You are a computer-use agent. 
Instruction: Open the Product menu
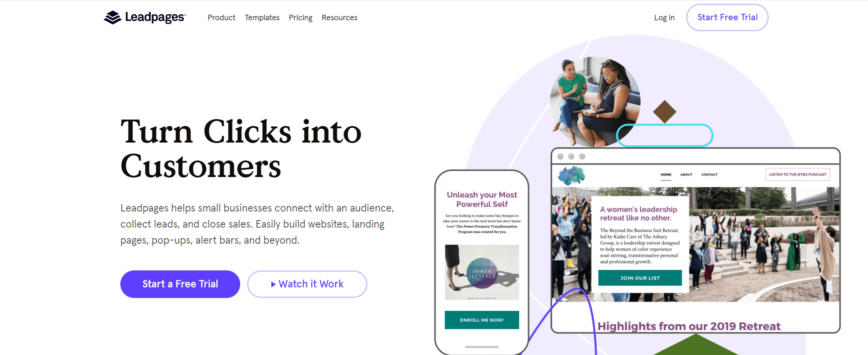click(x=221, y=17)
